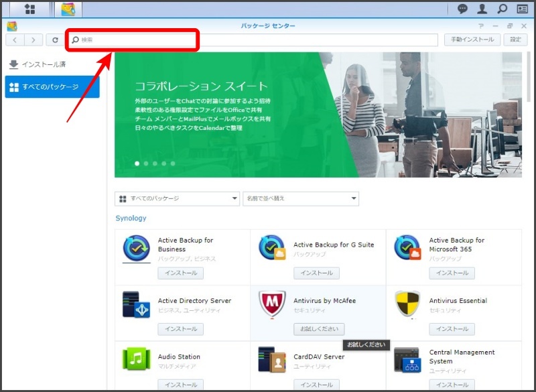Image resolution: width=536 pixels, height=392 pixels.
Task: Open the CardDAV Server title
Action: tap(319, 356)
